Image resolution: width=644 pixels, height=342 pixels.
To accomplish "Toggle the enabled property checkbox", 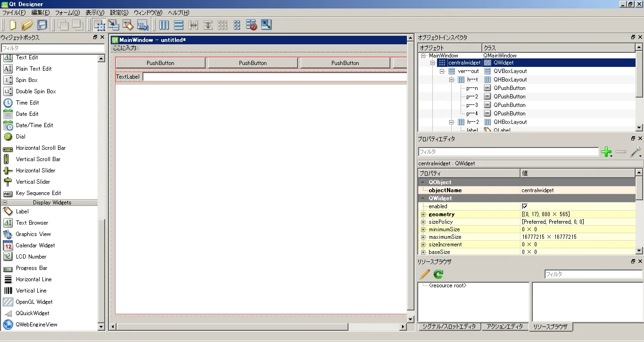I will pyautogui.click(x=525, y=206).
